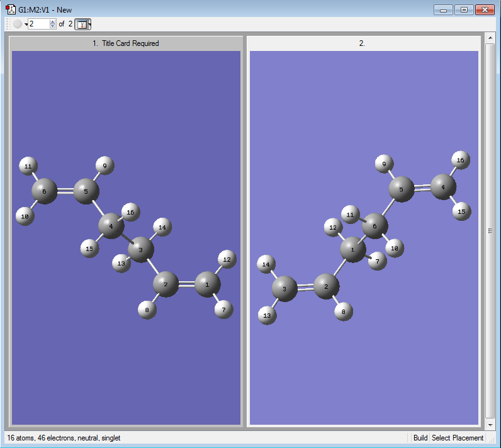Open dropdown arrow beside the animation circle
Viewport: 501px width, 448px height.
coord(26,25)
